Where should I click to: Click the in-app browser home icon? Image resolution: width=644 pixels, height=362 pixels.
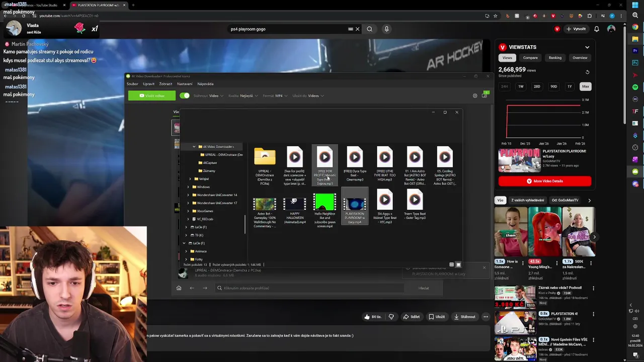(x=179, y=288)
